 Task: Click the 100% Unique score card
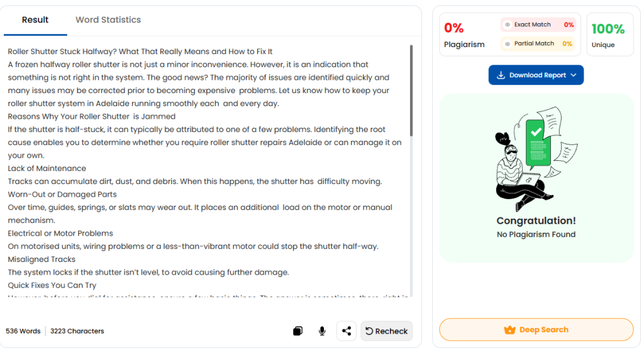click(x=609, y=35)
